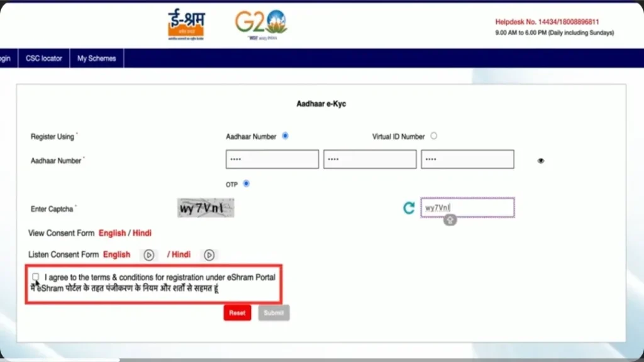Play the English consent form audio
The width and height of the screenshot is (644, 362).
(148, 255)
